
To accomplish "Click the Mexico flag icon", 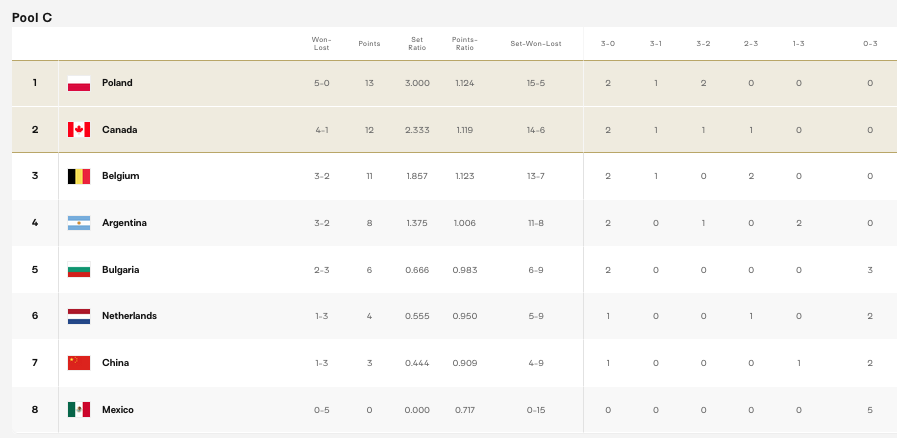I will click(x=79, y=410).
